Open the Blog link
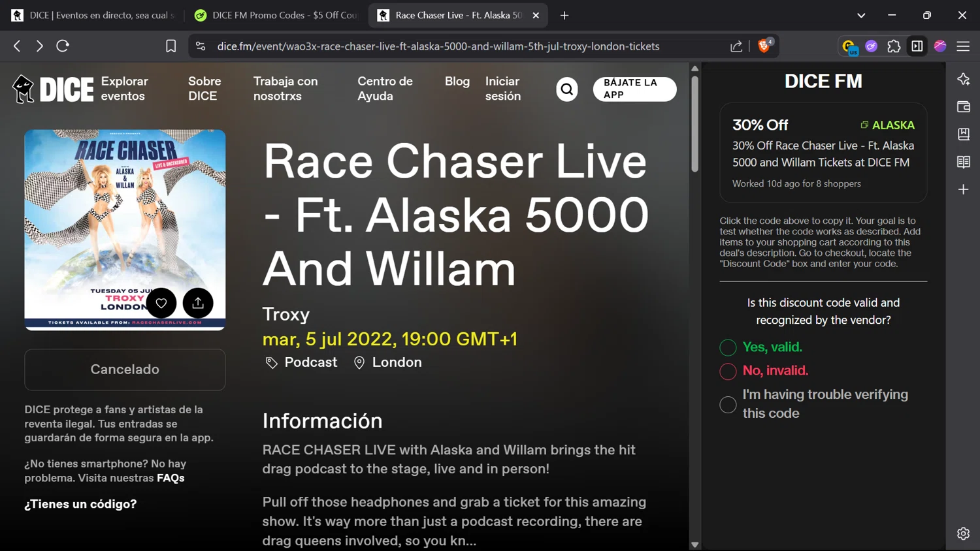980x551 pixels. 457,81
